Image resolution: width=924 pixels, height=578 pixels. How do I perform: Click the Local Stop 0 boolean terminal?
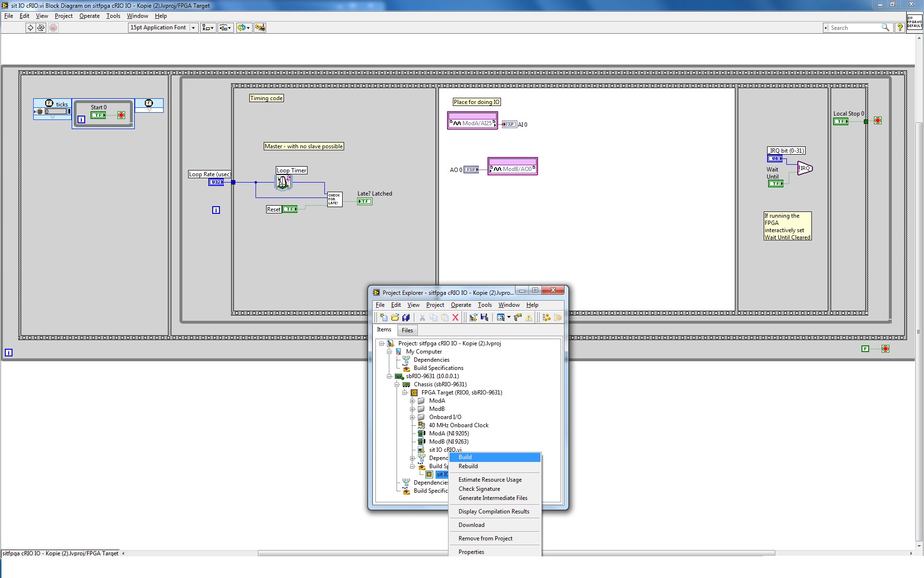coord(841,121)
